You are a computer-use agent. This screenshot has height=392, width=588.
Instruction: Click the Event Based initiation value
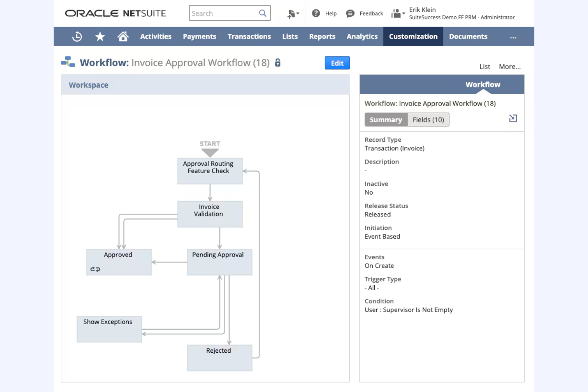point(382,236)
